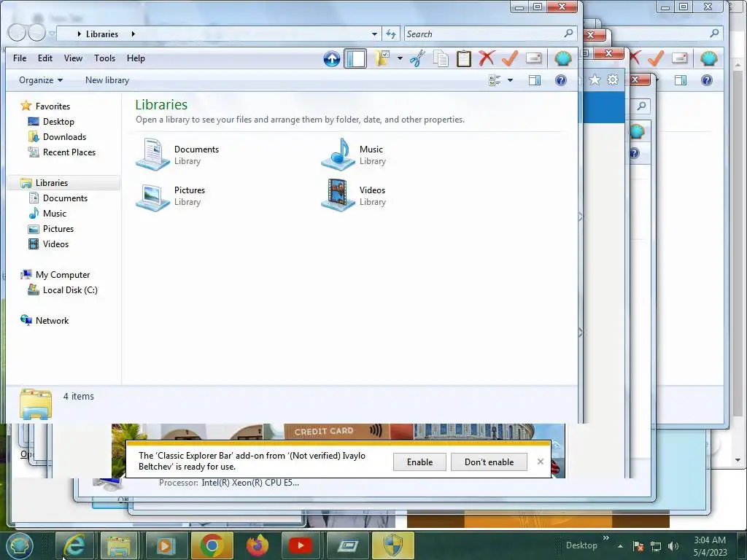747x560 pixels.
Task: Select the Videos library icon
Action: click(338, 195)
